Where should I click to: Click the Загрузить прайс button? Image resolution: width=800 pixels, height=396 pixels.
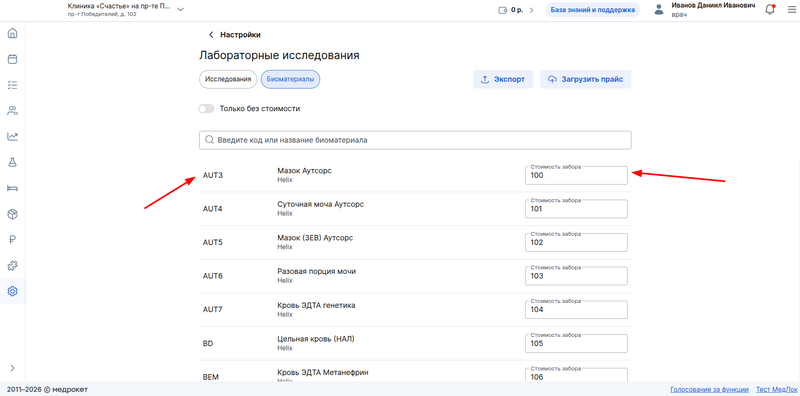[x=586, y=80]
